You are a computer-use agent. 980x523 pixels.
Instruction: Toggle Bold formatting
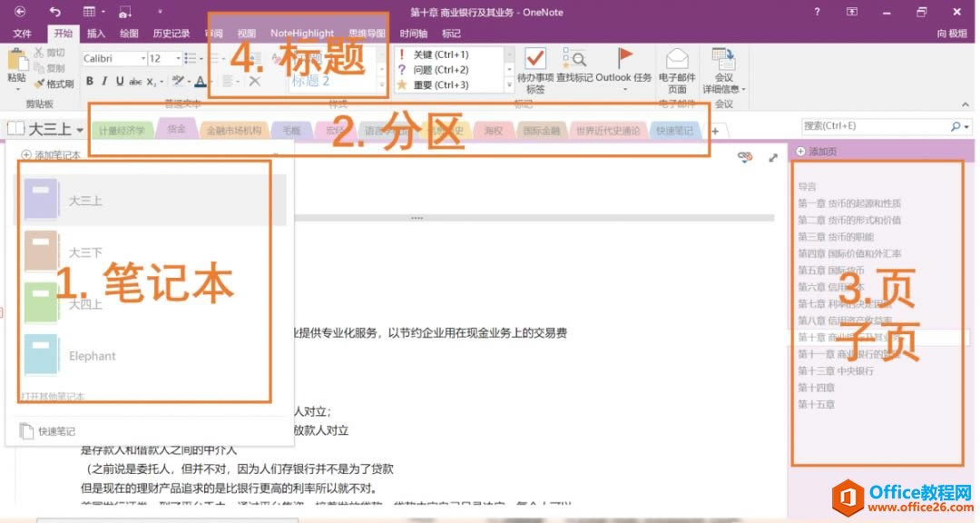point(89,82)
